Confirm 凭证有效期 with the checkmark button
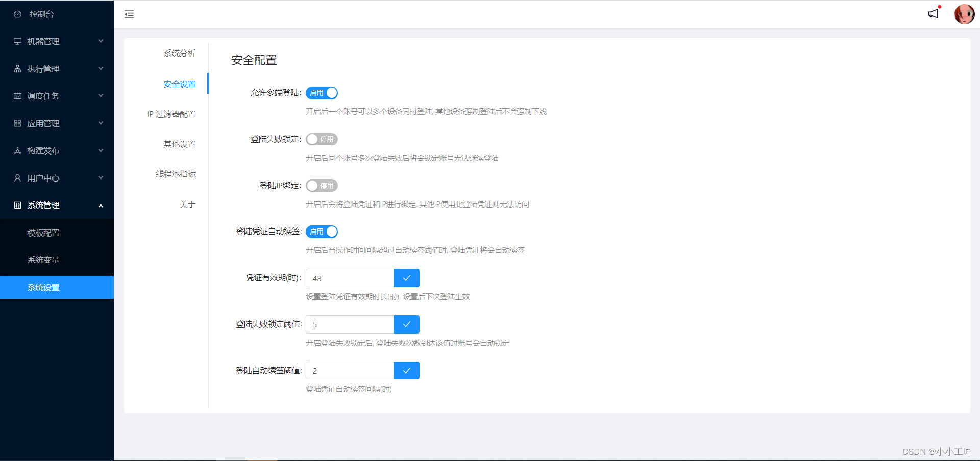This screenshot has height=461, width=980. [x=406, y=278]
